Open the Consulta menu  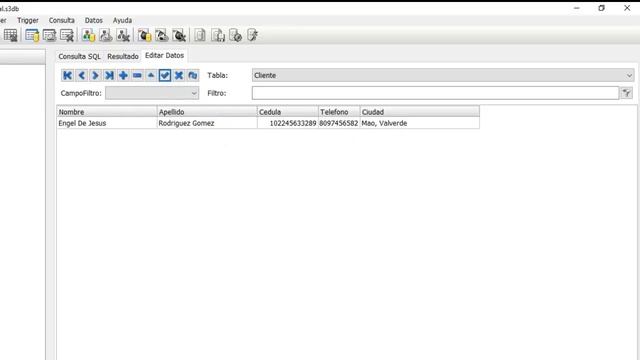coord(62,20)
